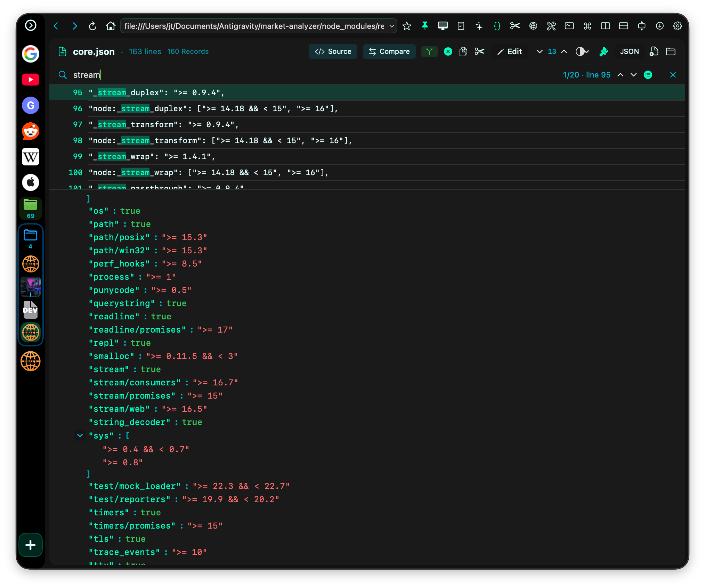Viewport: 705px width, 588px height.
Task: Open the folder icon at the toolbar's far right
Action: [x=671, y=51]
